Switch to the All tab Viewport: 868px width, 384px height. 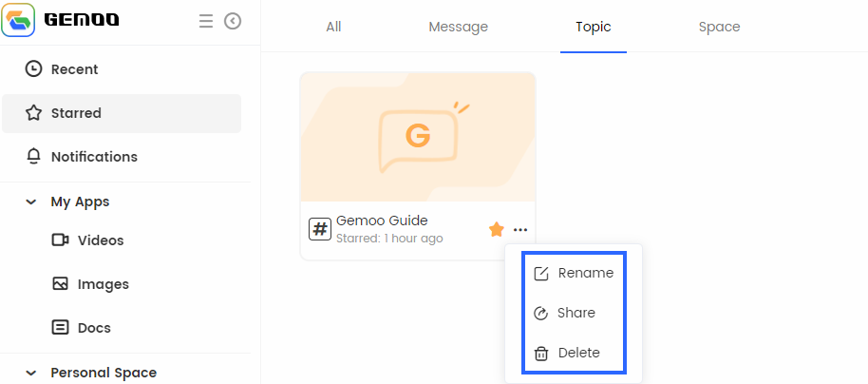coord(333,27)
